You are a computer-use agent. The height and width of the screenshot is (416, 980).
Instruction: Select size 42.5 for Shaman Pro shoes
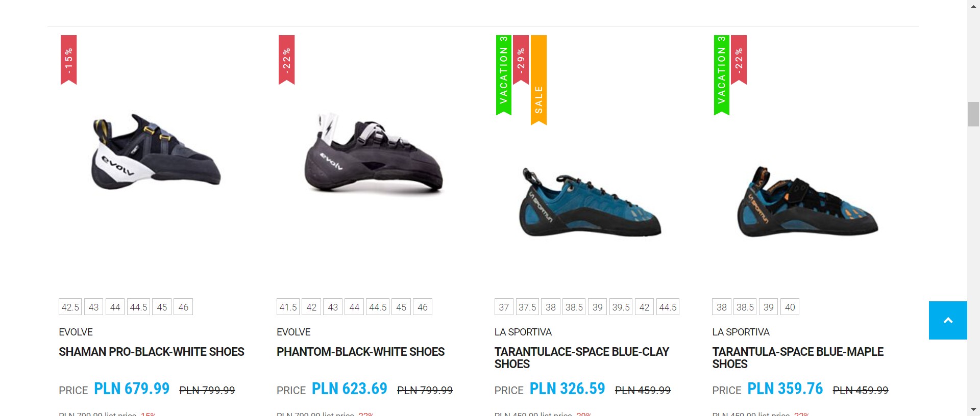(x=70, y=307)
